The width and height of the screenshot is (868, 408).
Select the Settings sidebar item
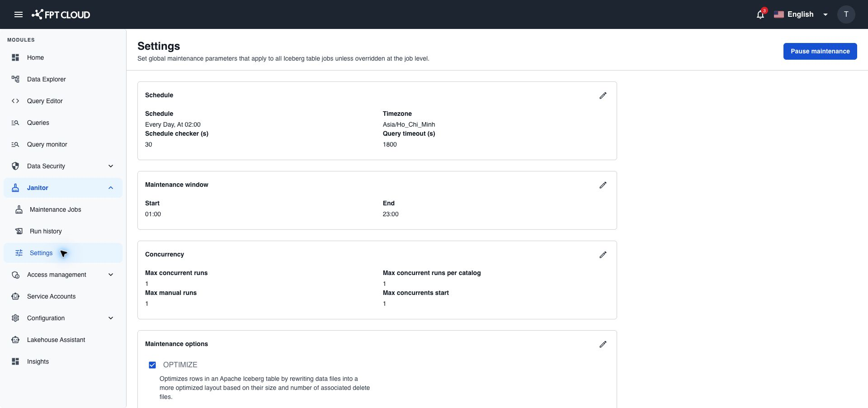(x=63, y=253)
